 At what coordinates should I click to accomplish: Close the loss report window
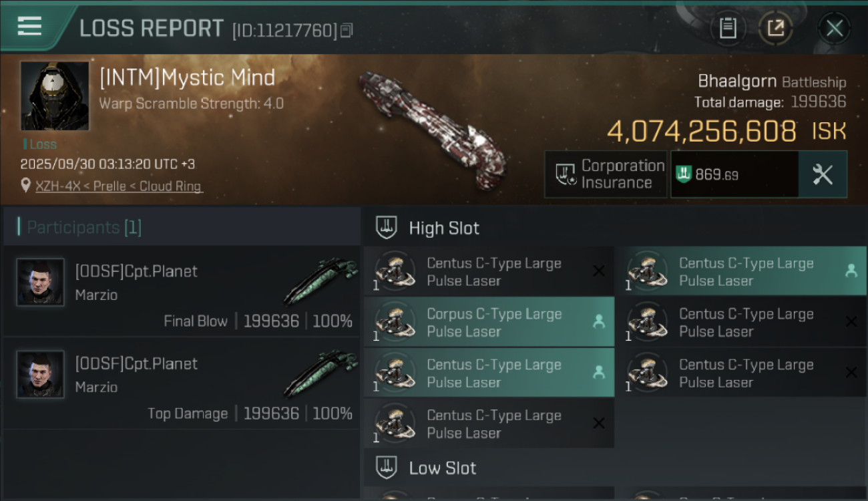click(834, 28)
